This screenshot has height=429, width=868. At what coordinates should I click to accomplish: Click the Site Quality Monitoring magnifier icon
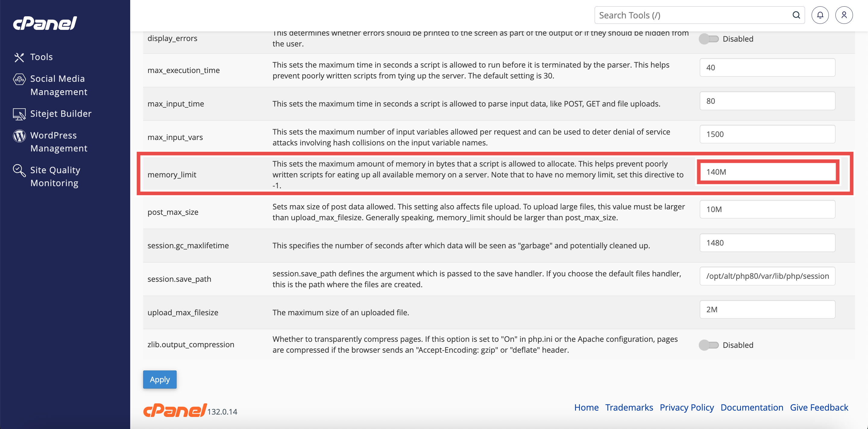point(19,170)
